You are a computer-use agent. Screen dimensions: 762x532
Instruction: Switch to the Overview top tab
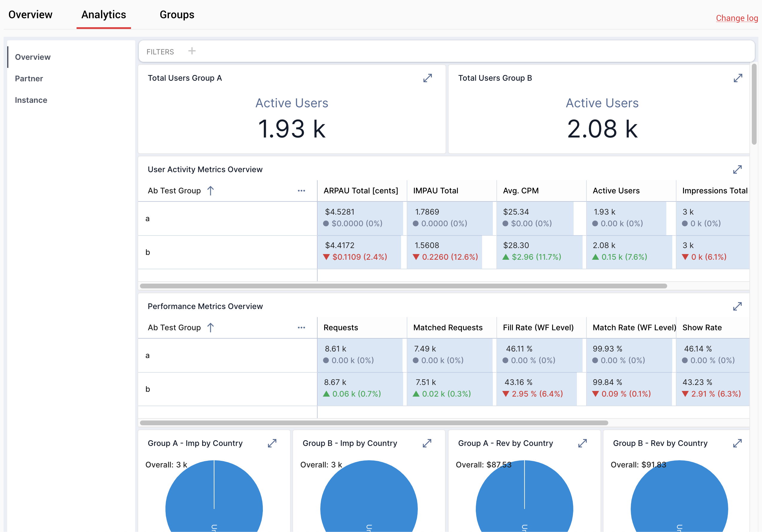coord(30,15)
